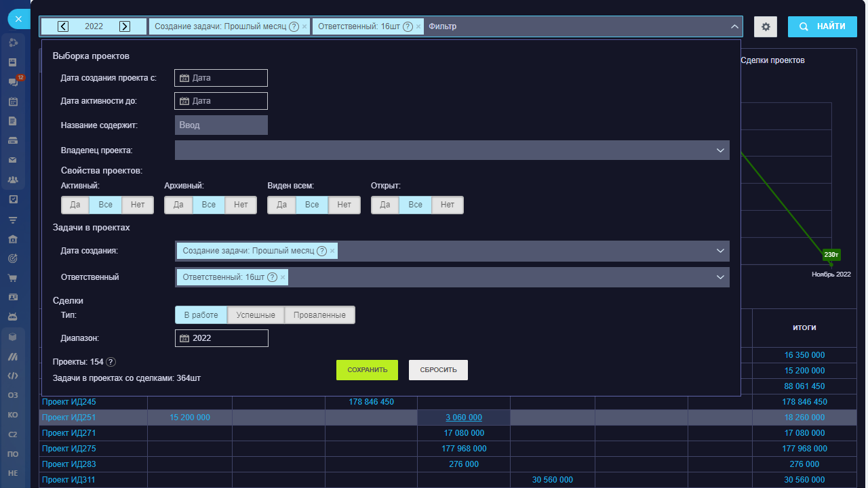
Task: Select the Успешные deal type
Action: pos(256,315)
